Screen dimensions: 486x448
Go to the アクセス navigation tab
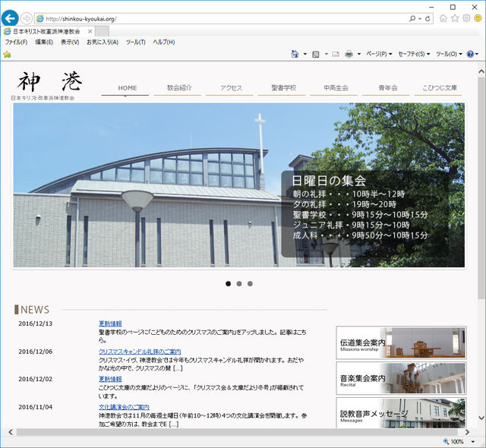pos(231,88)
